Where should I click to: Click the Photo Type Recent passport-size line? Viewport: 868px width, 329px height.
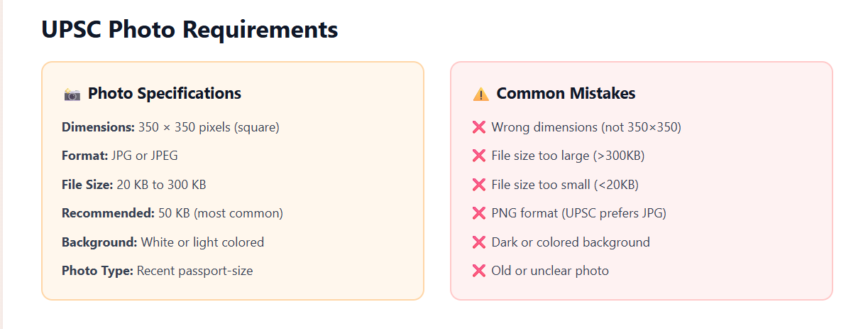157,271
